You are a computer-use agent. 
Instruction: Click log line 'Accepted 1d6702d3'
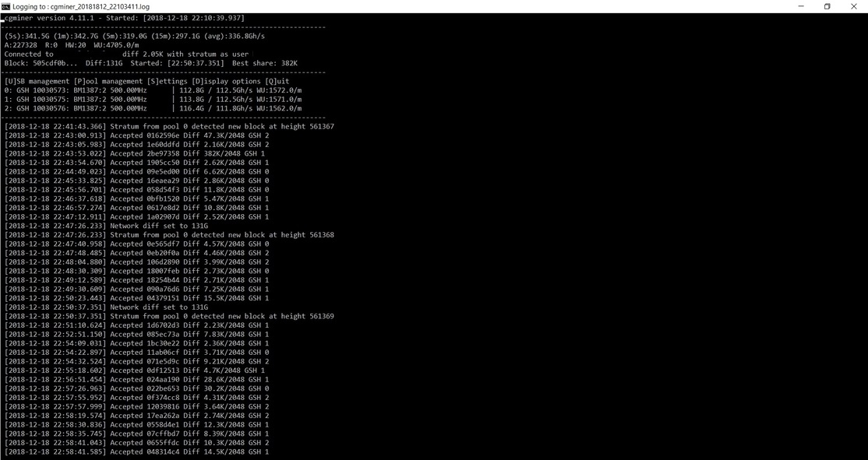coord(136,325)
